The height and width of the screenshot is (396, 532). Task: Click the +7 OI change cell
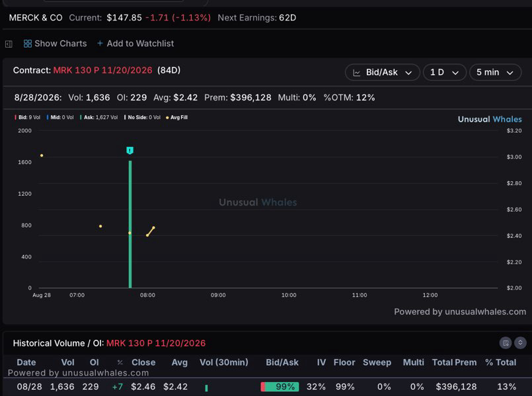(118, 387)
